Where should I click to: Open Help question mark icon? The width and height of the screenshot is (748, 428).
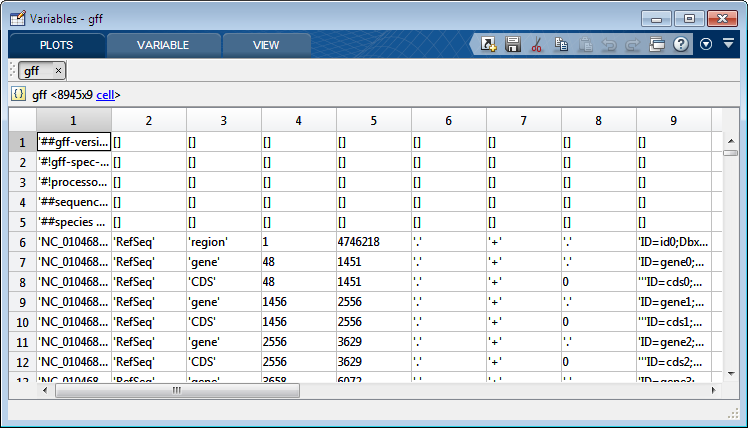(x=681, y=44)
